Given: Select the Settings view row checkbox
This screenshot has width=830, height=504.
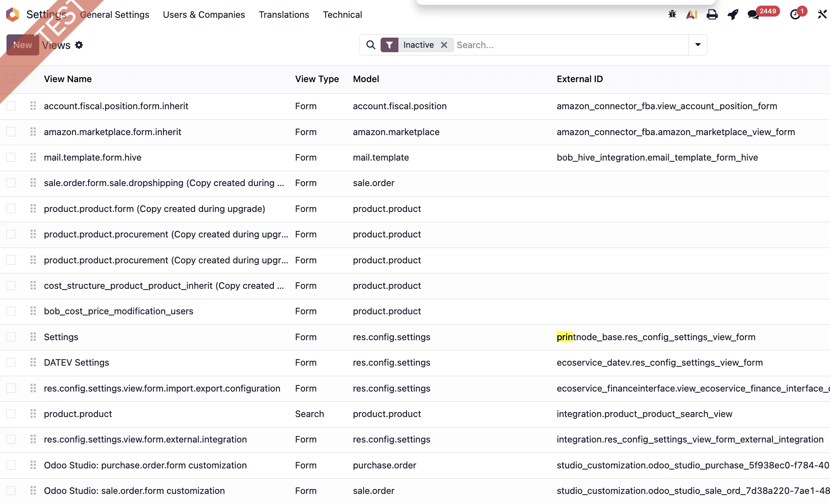Looking at the screenshot, I should click(x=11, y=337).
